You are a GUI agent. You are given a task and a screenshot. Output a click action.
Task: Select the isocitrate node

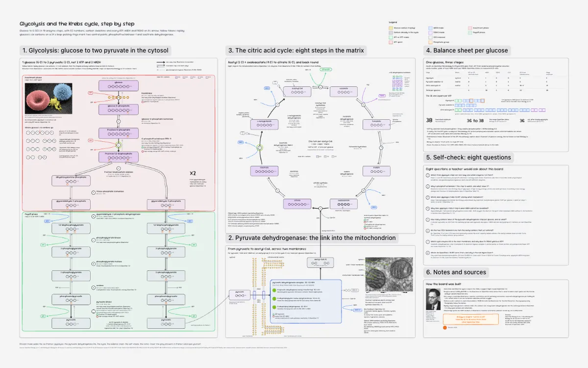[x=265, y=171]
